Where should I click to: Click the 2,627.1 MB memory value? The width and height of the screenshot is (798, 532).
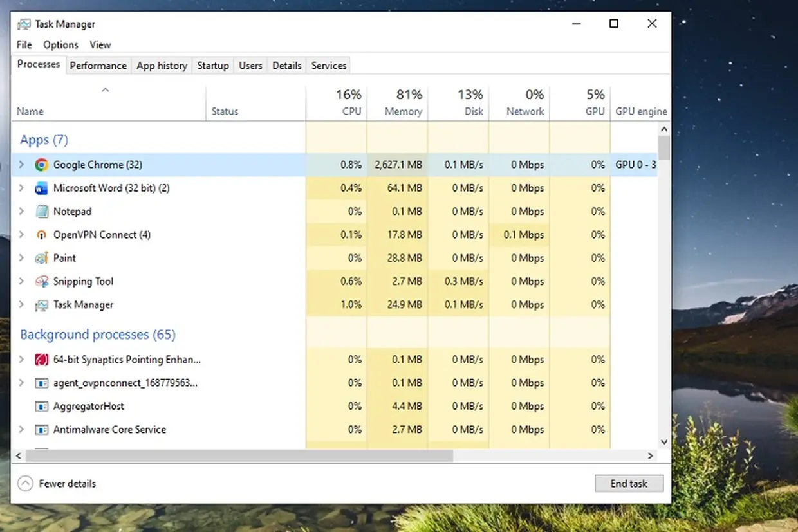[x=398, y=165]
